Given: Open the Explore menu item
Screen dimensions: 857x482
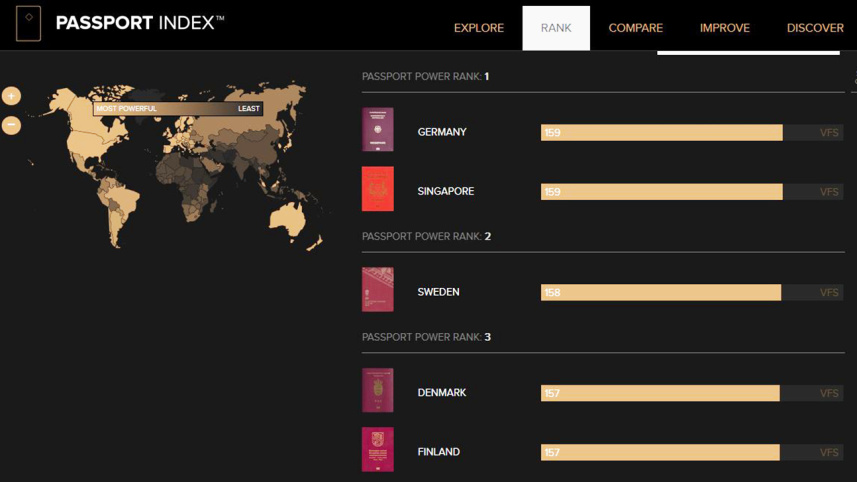Looking at the screenshot, I should tap(478, 28).
